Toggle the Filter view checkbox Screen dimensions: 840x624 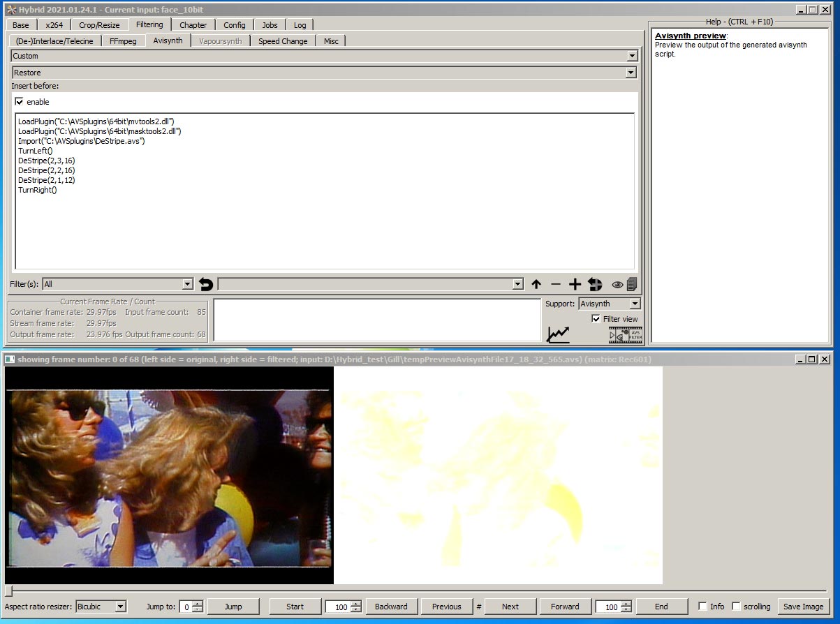596,319
